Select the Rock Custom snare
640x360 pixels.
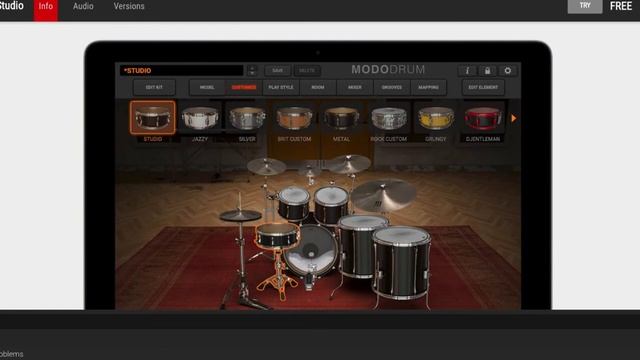[x=389, y=118]
